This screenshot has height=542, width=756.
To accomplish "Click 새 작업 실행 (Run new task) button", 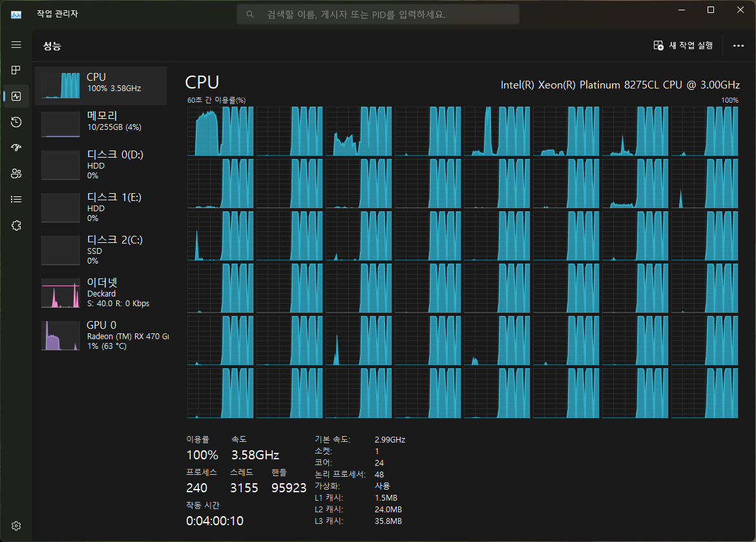I will (683, 45).
